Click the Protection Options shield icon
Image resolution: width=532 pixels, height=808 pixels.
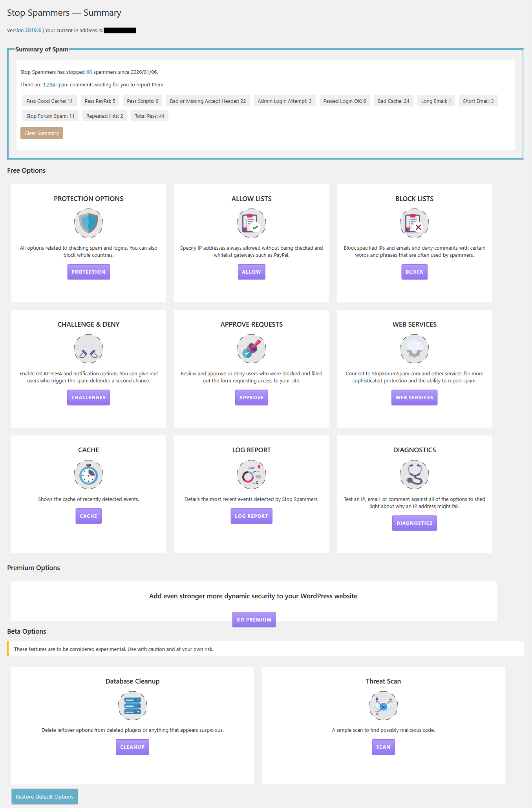click(x=88, y=223)
